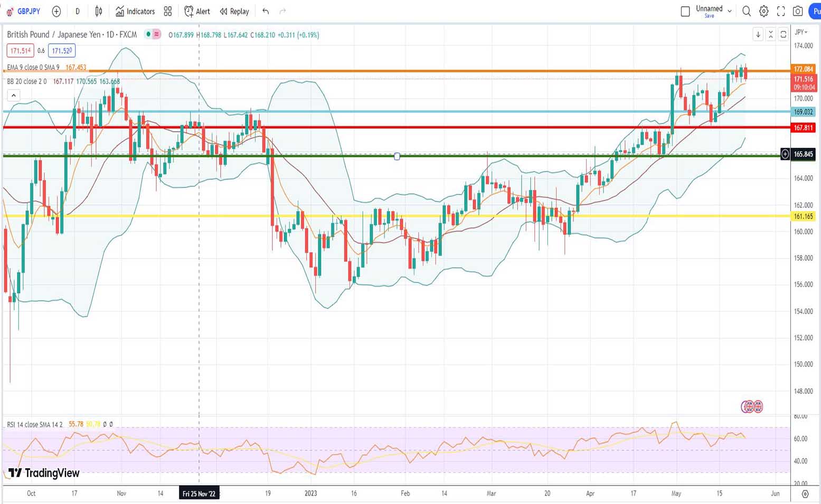Add symbol to compare with plus icon
The width and height of the screenshot is (821, 504).
pos(56,11)
